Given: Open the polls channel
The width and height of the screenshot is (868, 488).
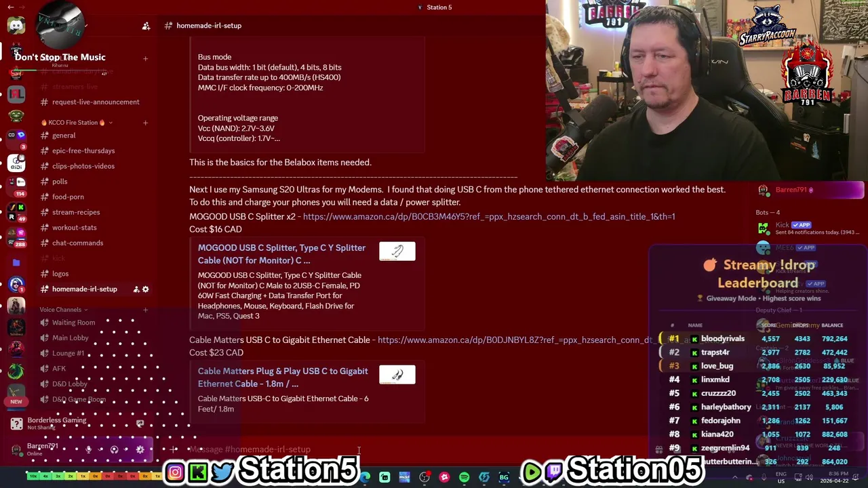Looking at the screenshot, I should 94,182.
